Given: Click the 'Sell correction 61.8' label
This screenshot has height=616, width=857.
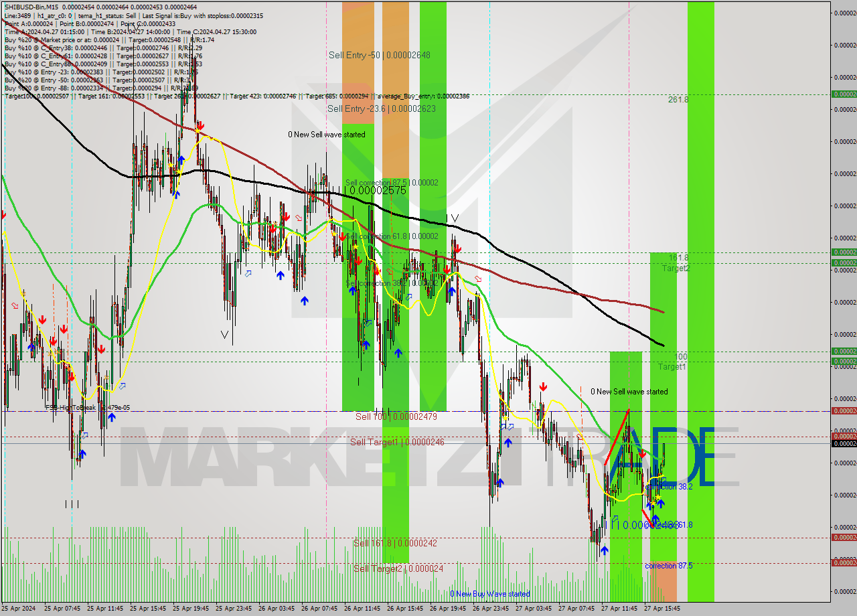Looking at the screenshot, I should click(x=392, y=236).
